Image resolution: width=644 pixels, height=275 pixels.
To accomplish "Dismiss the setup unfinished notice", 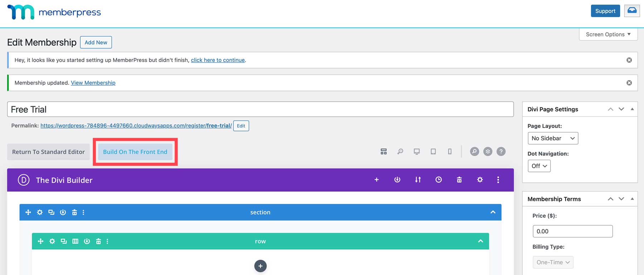I will [x=629, y=60].
